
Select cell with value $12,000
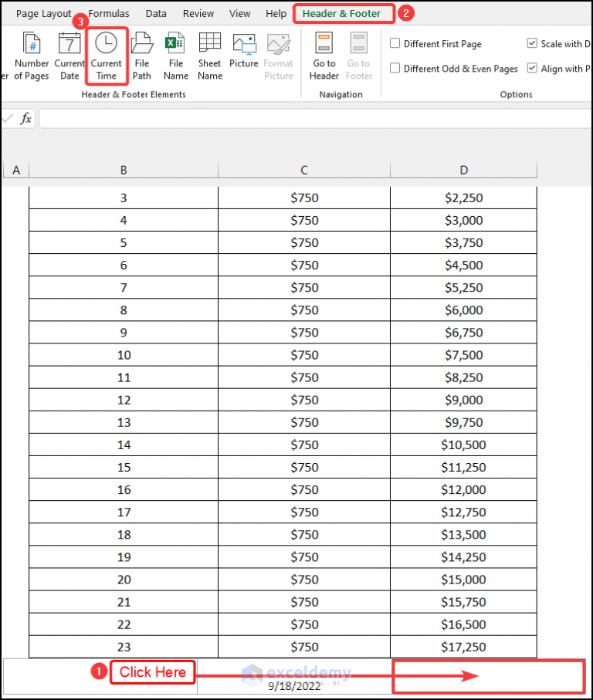coord(463,490)
